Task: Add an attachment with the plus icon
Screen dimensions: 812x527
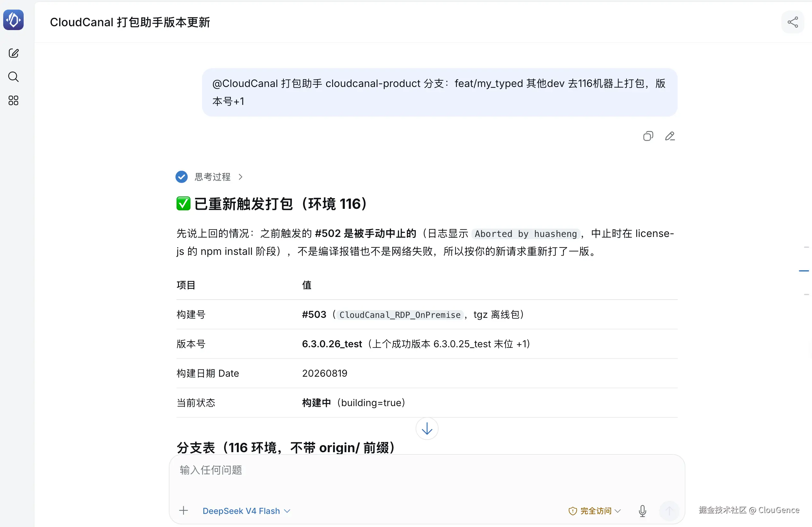Action: tap(183, 511)
